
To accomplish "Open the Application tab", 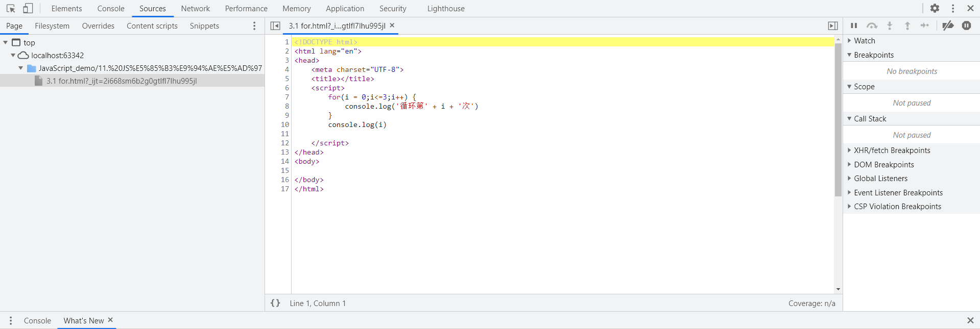I will (345, 9).
